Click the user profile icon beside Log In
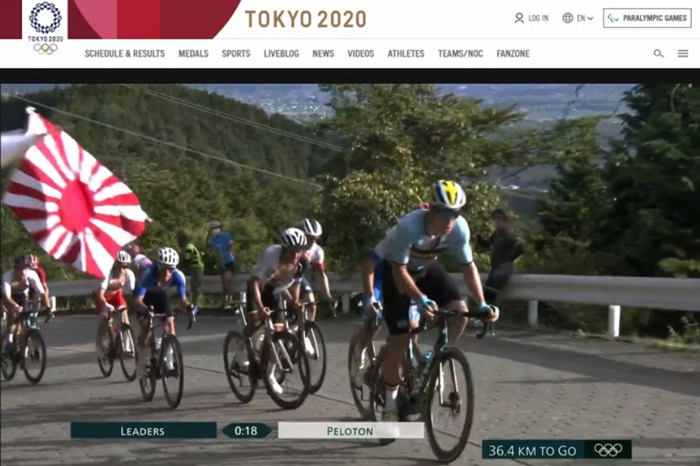Screen dimensions: 700x466 (x=519, y=18)
